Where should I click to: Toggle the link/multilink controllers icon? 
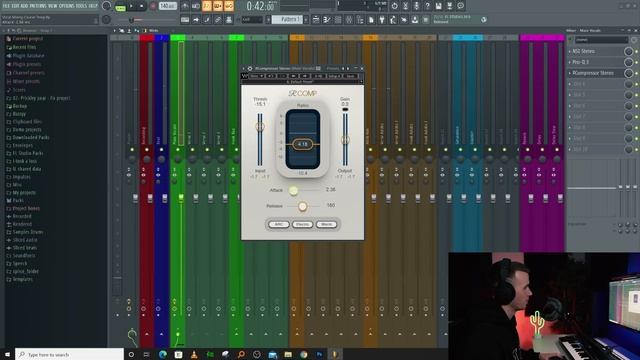click(x=218, y=19)
